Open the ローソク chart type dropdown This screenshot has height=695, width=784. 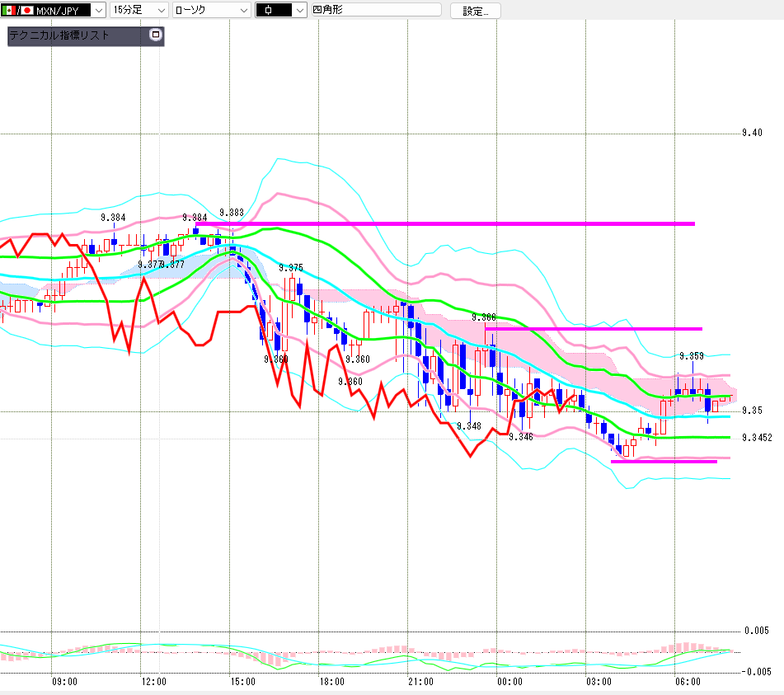212,10
